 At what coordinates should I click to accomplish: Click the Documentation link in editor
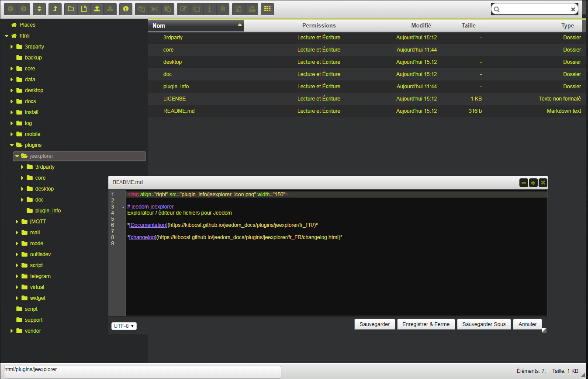(149, 225)
